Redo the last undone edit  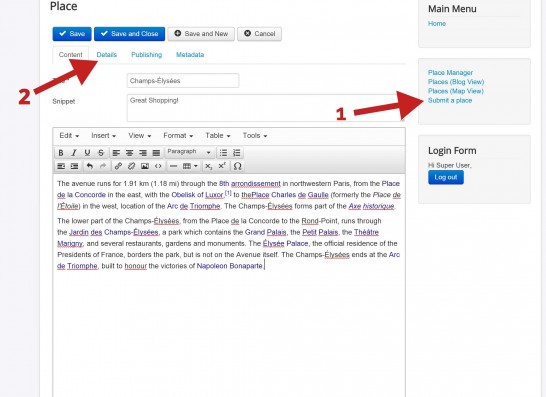pyautogui.click(x=103, y=166)
